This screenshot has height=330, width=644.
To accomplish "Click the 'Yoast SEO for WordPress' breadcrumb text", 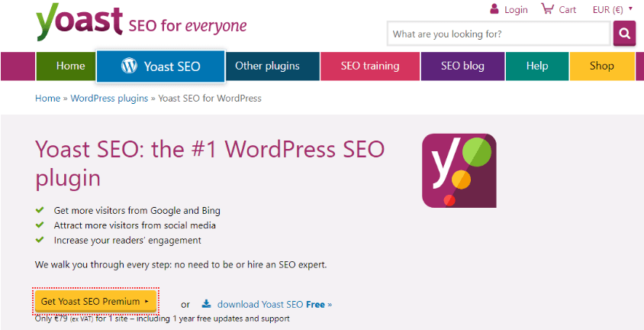I will click(210, 99).
